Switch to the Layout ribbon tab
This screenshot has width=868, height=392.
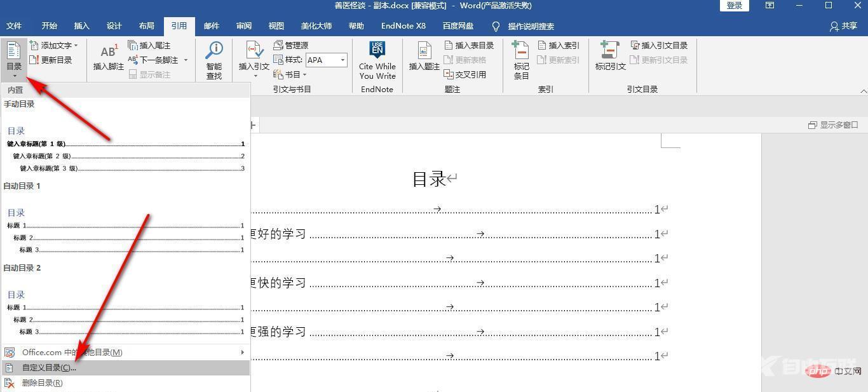point(146,26)
